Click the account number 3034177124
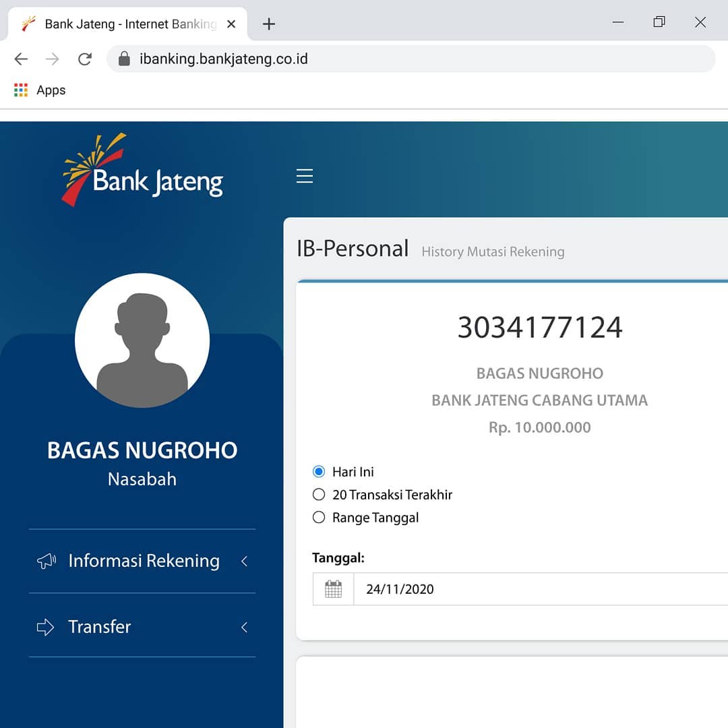728x728 pixels. (539, 328)
